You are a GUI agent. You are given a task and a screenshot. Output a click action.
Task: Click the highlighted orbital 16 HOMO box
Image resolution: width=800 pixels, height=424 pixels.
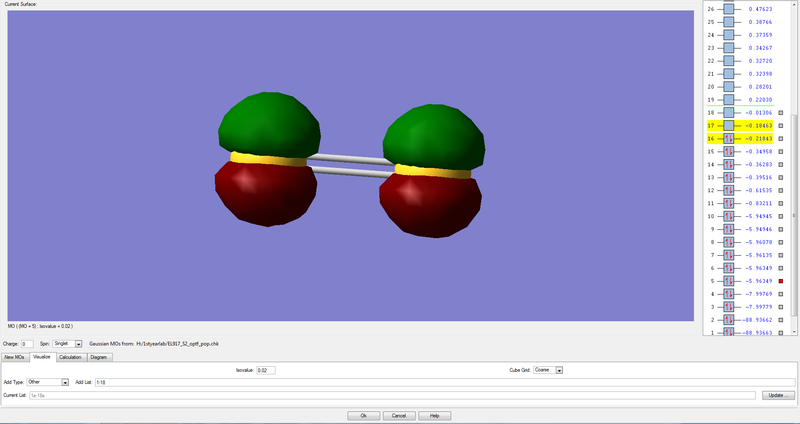coord(729,139)
